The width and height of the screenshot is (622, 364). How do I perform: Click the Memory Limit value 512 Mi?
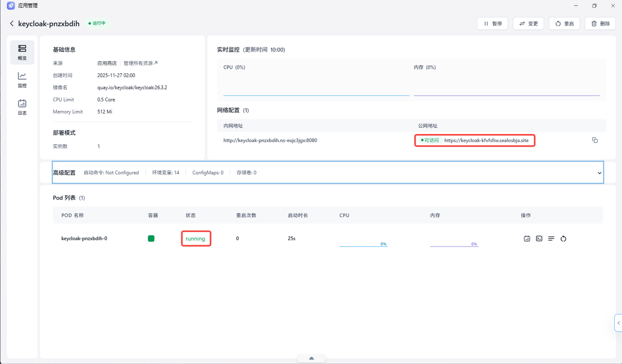point(105,112)
